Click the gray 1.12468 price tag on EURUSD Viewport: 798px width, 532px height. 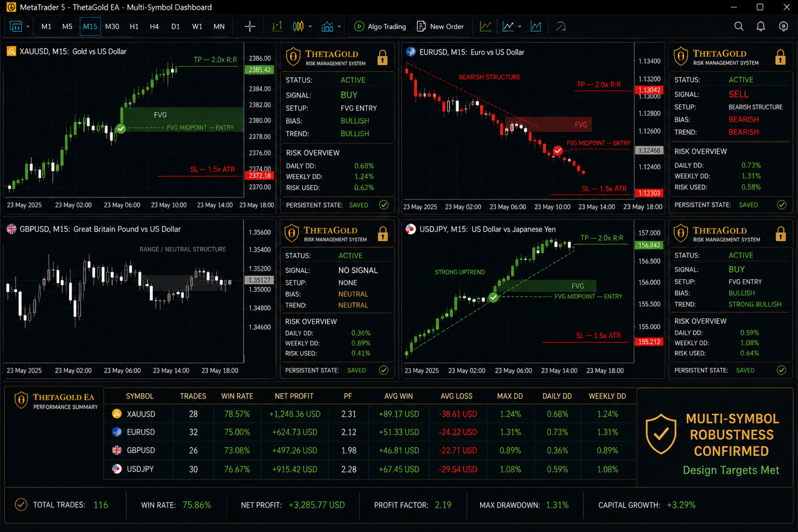pyautogui.click(x=649, y=151)
